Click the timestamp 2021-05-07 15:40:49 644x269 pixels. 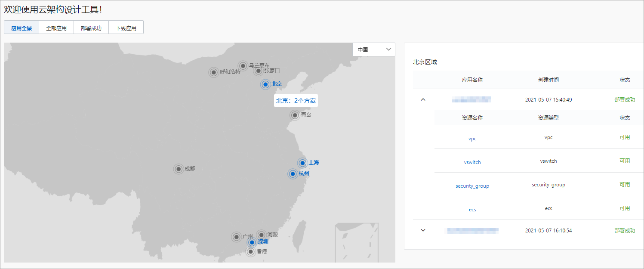coord(548,100)
